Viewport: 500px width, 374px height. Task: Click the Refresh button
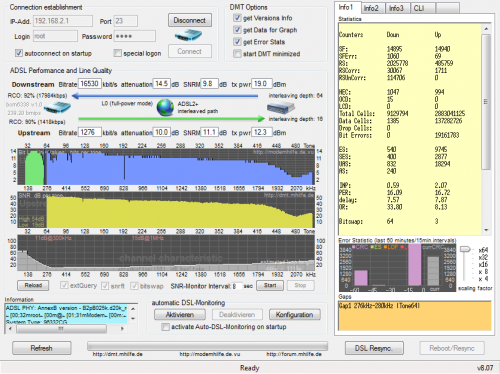coord(42,348)
